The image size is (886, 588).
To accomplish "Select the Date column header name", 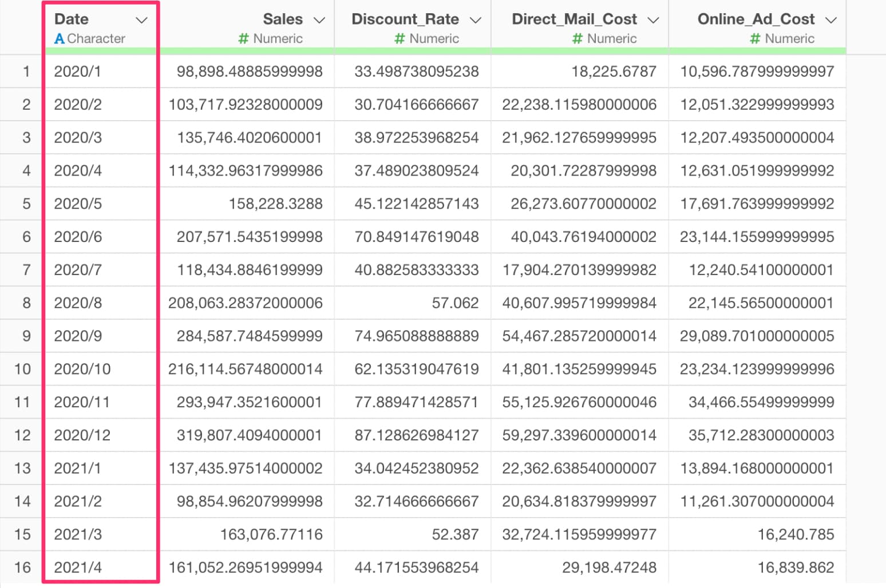I will [72, 19].
